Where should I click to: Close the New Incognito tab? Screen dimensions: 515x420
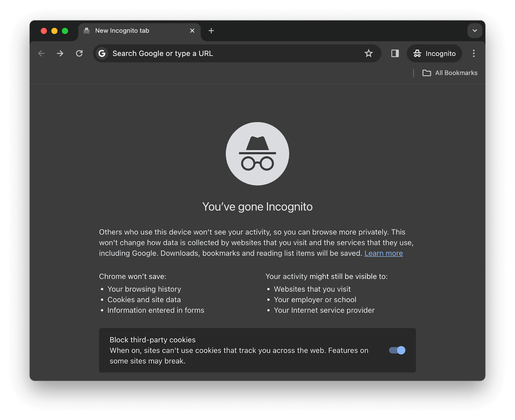pyautogui.click(x=192, y=31)
